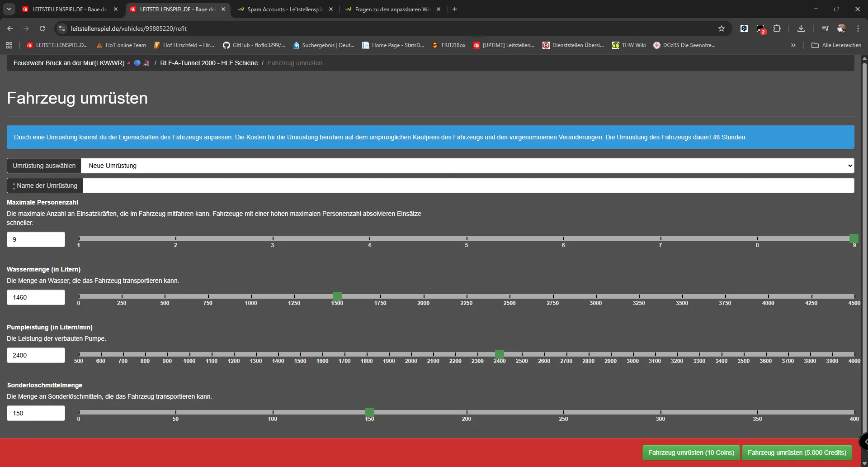
Task: Open the bookmarks apps grid icon
Action: coord(9,45)
